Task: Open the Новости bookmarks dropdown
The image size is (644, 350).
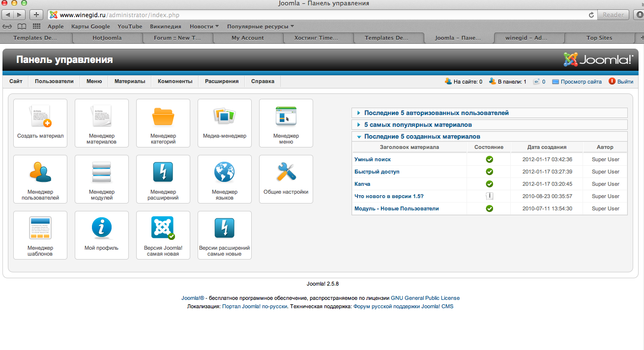Action: pyautogui.click(x=205, y=27)
